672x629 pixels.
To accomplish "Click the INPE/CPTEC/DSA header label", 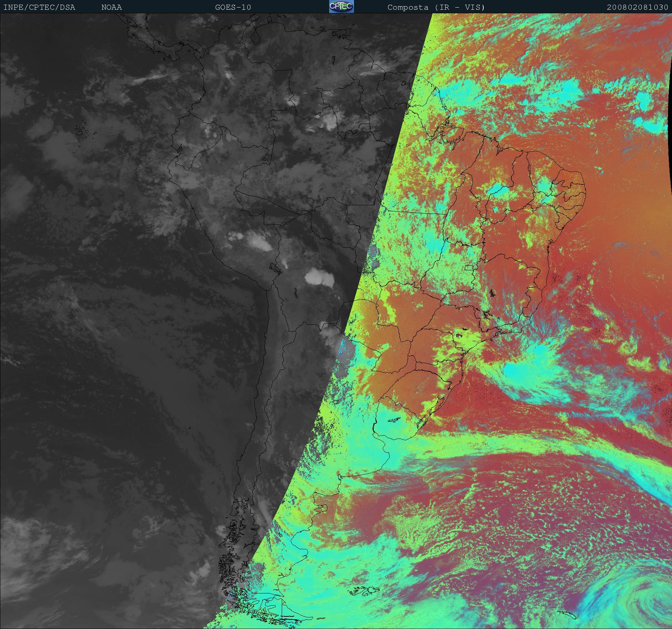I will pos(39,7).
